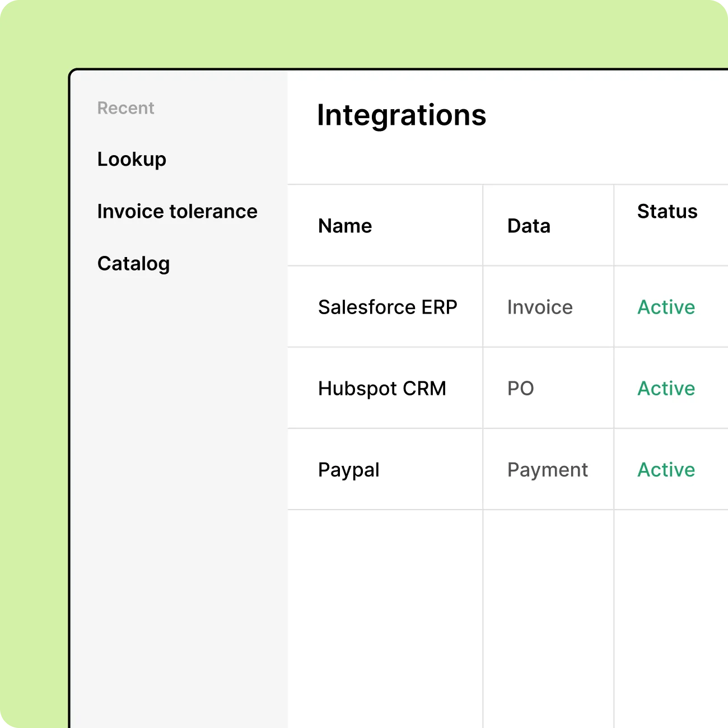Image resolution: width=728 pixels, height=728 pixels.
Task: Click Active status for Paypal
Action: tap(666, 470)
